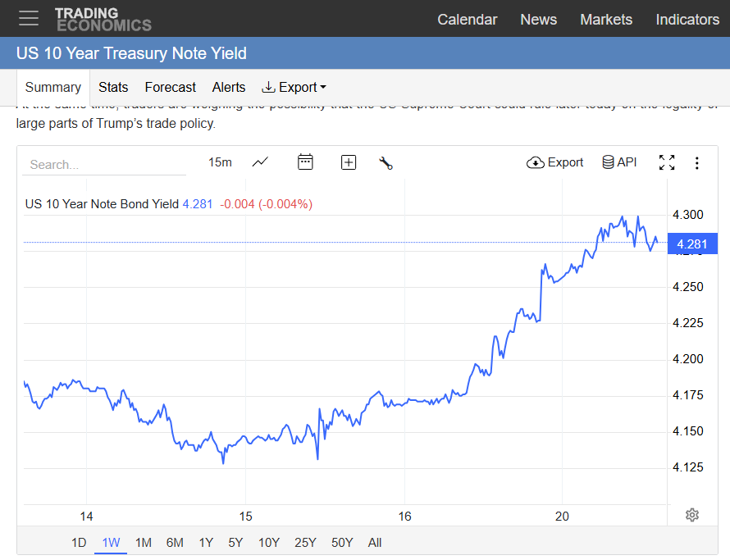Open the API database button

(x=619, y=162)
